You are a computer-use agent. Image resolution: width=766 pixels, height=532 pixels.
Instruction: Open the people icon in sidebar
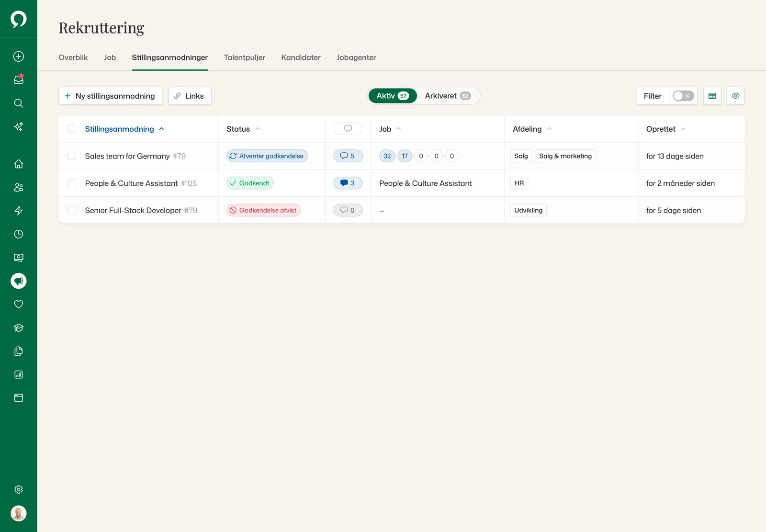tap(19, 187)
